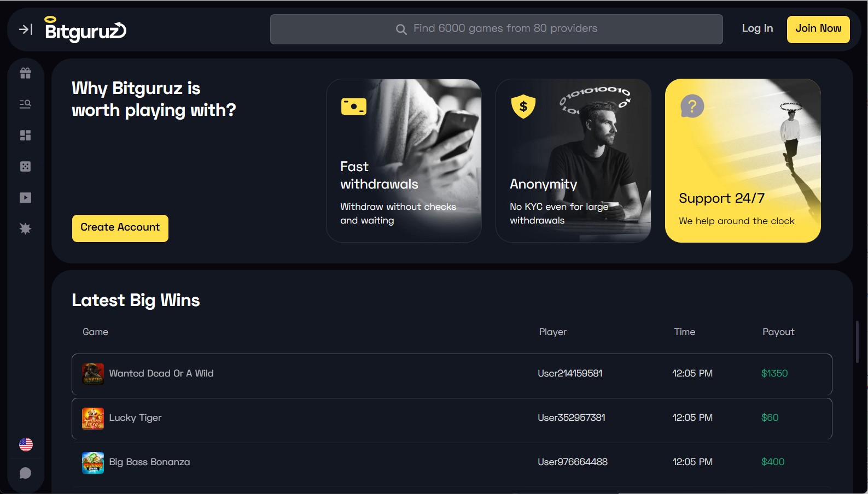
Task: Click the Lucky Tiger game thumbnail
Action: click(x=93, y=419)
